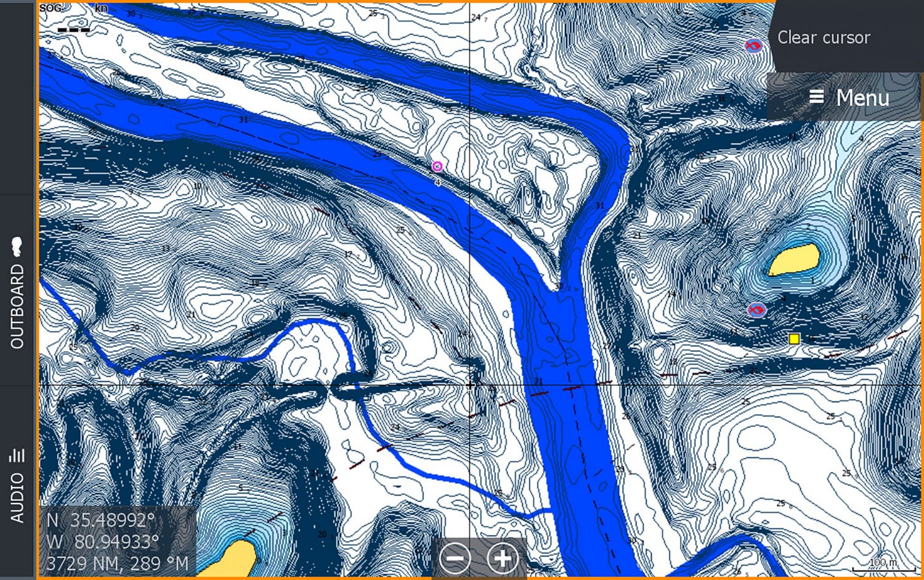
Task: Click the hamburger icon beside Menu
Action: click(817, 97)
